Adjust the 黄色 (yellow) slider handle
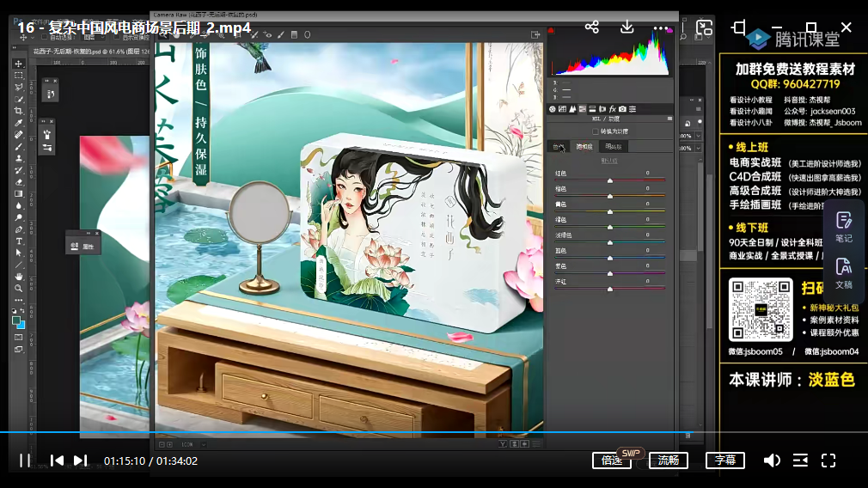This screenshot has width=868, height=488. [x=610, y=211]
